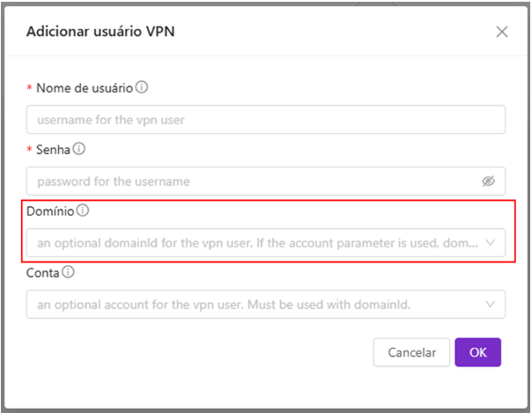Close the Adicionar usuário VPN dialog

[x=502, y=32]
